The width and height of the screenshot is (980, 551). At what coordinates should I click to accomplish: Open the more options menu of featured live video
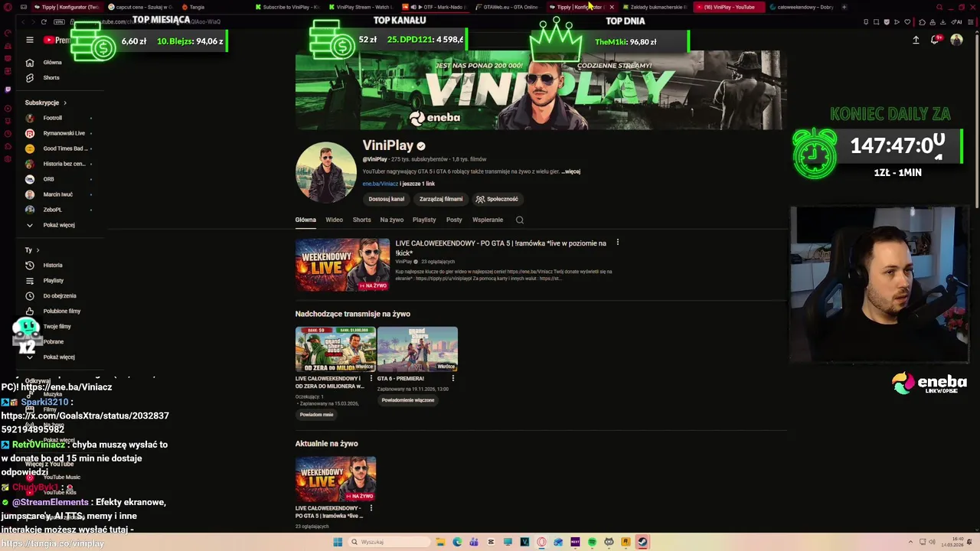618,243
